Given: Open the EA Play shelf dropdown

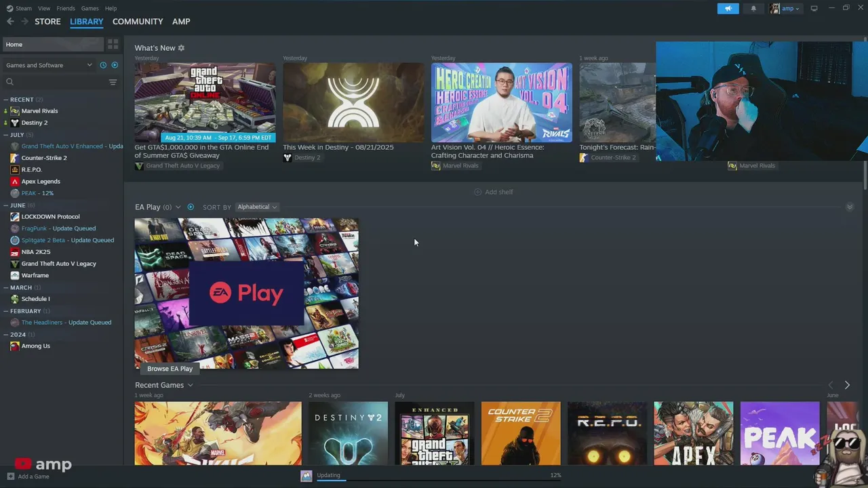Looking at the screenshot, I should tap(178, 207).
